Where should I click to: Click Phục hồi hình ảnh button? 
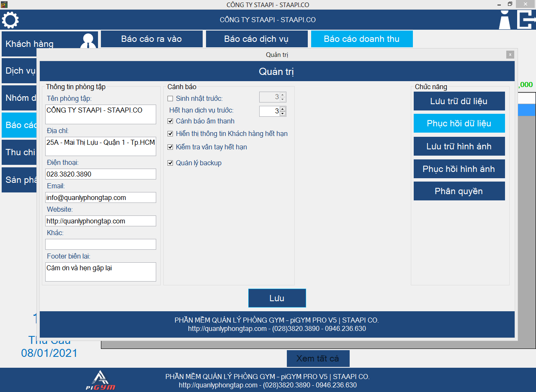(459, 169)
